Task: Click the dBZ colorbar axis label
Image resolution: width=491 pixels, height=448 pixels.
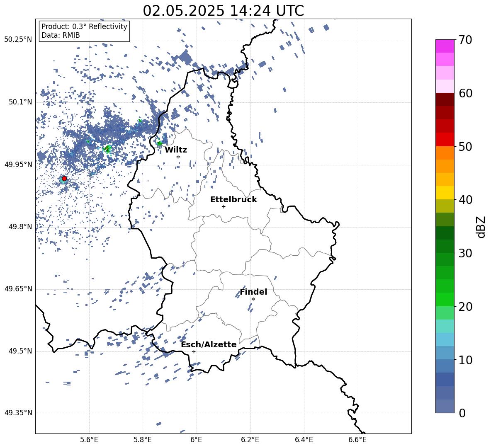Action: coord(481,227)
